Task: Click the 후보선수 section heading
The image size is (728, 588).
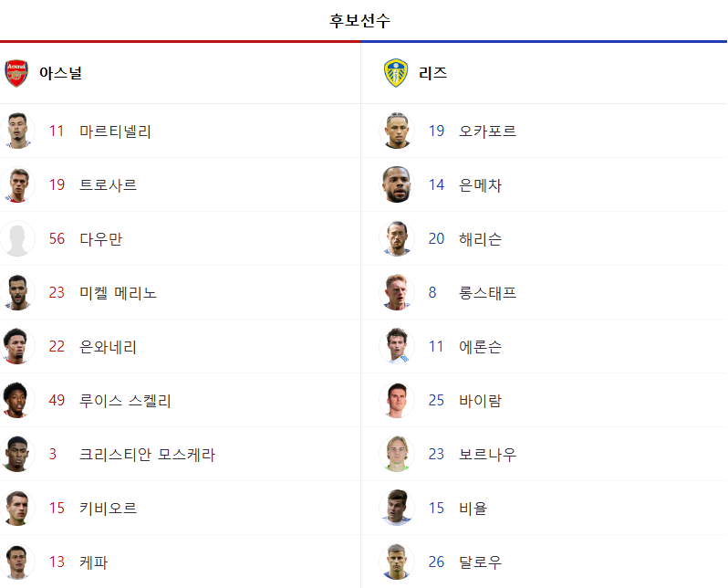Action: point(359,20)
